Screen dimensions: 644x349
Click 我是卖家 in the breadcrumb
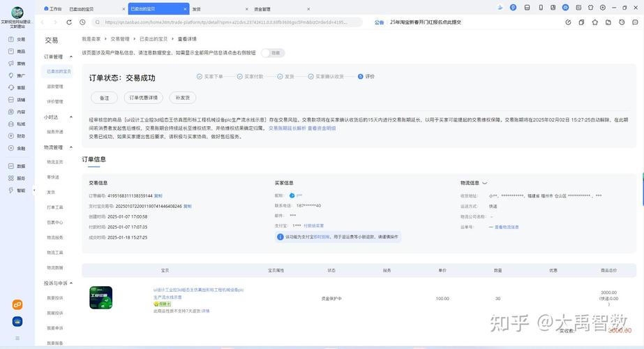tap(91, 39)
